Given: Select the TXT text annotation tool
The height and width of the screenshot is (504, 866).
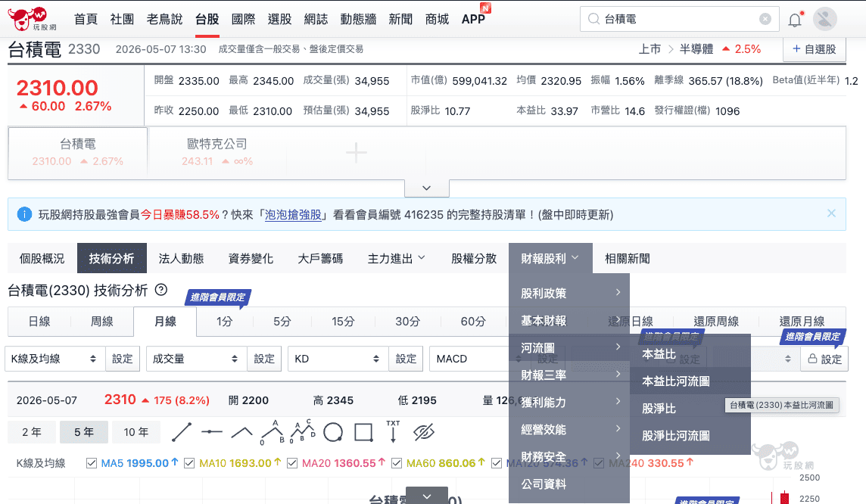Looking at the screenshot, I should tap(393, 432).
